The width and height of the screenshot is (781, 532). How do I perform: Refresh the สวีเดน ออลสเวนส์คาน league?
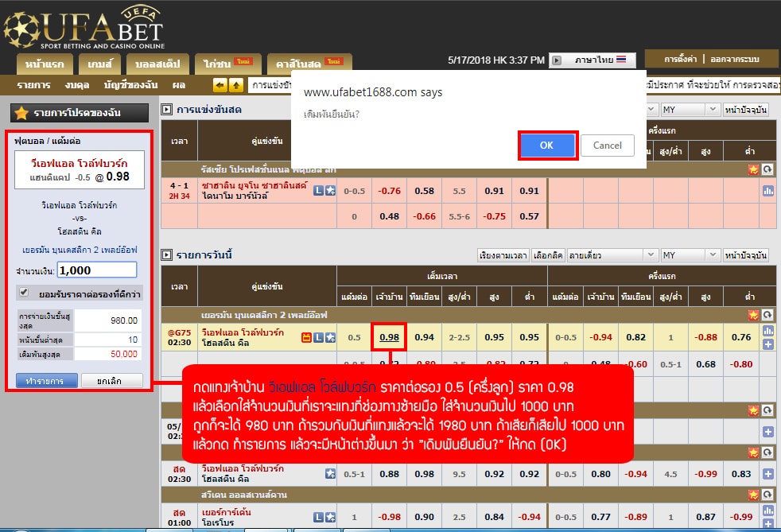click(767, 495)
